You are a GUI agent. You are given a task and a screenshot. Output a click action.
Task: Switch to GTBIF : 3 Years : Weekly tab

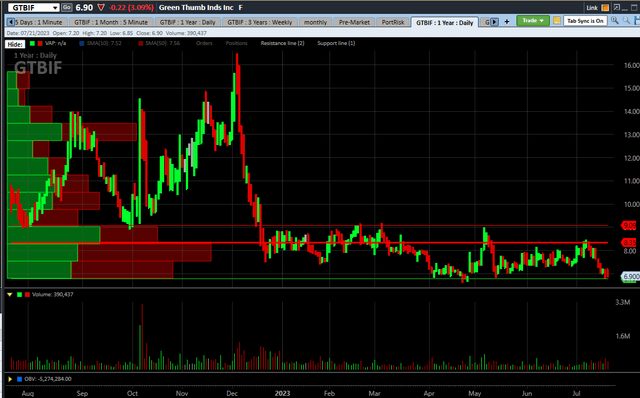260,22
